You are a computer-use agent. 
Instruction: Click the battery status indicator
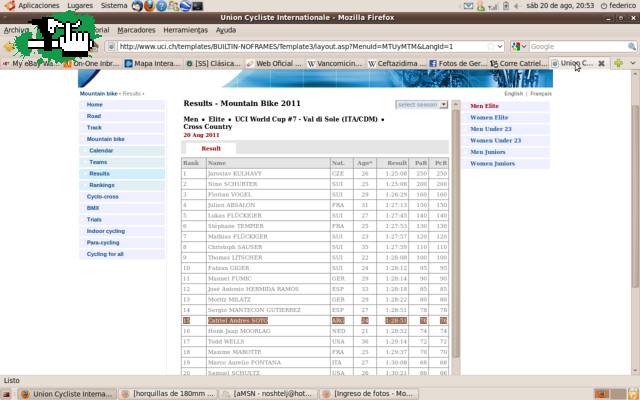pyautogui.click(x=506, y=6)
